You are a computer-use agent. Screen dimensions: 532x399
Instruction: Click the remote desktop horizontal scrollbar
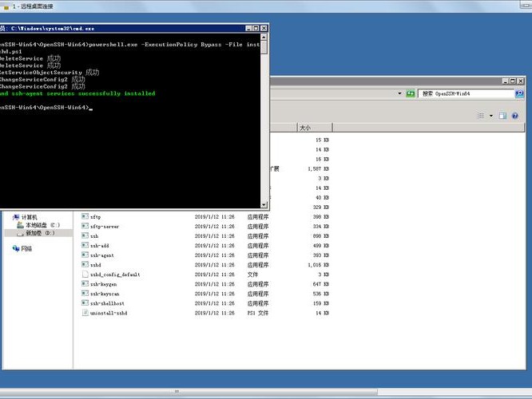point(189,392)
